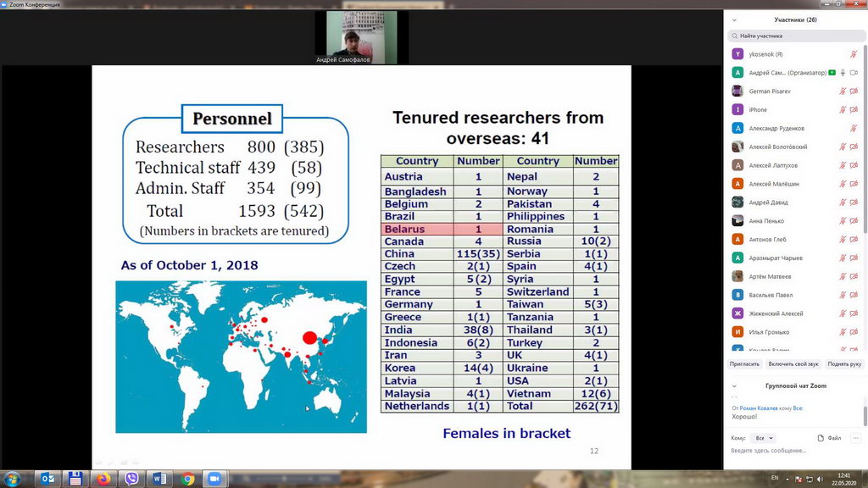Open the Кому recipient dropdown 'Все'
The width and height of the screenshot is (868, 488).
pyautogui.click(x=764, y=438)
